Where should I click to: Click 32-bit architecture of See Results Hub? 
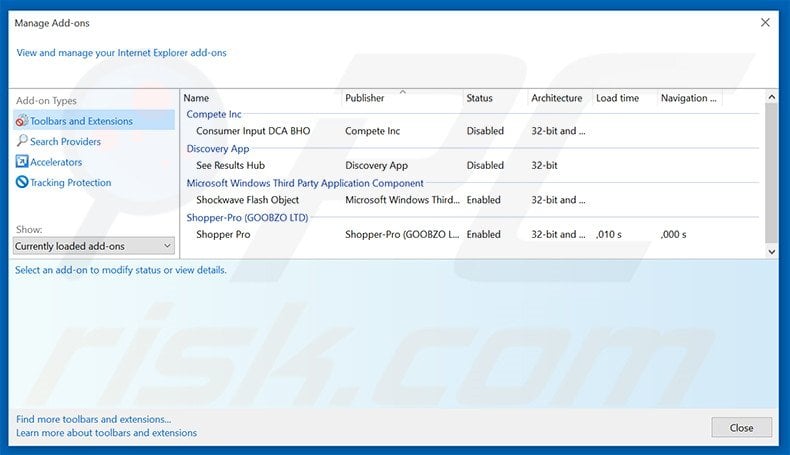(544, 165)
